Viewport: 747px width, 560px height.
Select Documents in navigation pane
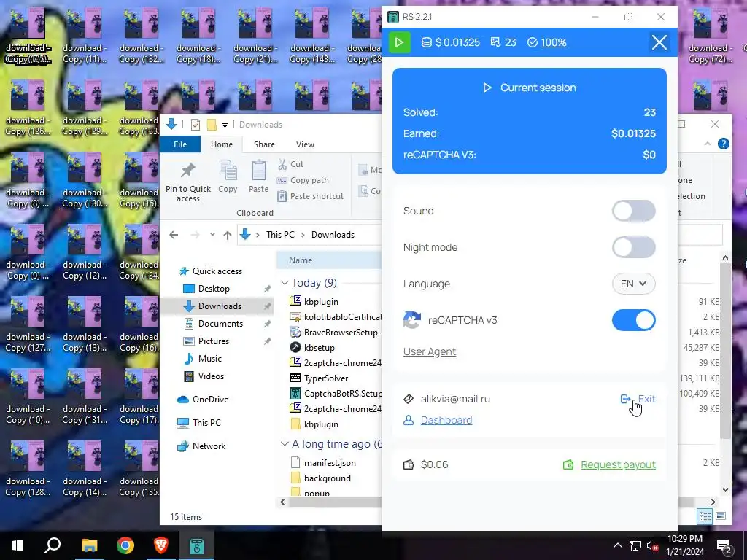[x=220, y=324]
